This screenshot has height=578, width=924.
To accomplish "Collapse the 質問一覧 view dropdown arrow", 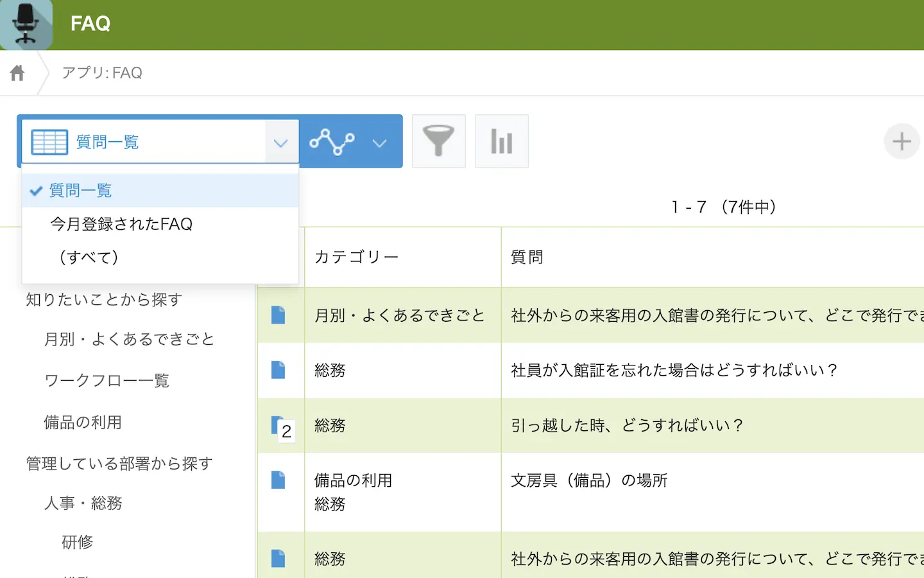I will (x=280, y=143).
